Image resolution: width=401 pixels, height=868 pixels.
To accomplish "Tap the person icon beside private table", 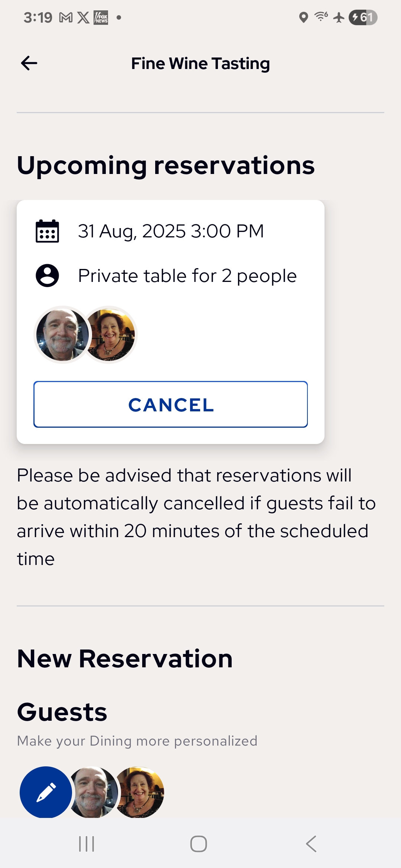I will 47,276.
